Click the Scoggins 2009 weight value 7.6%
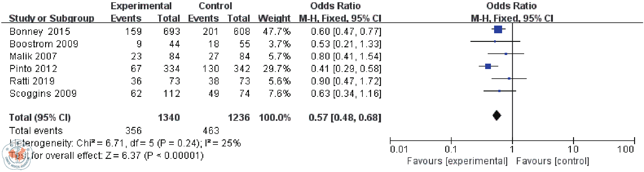 [x=279, y=94]
